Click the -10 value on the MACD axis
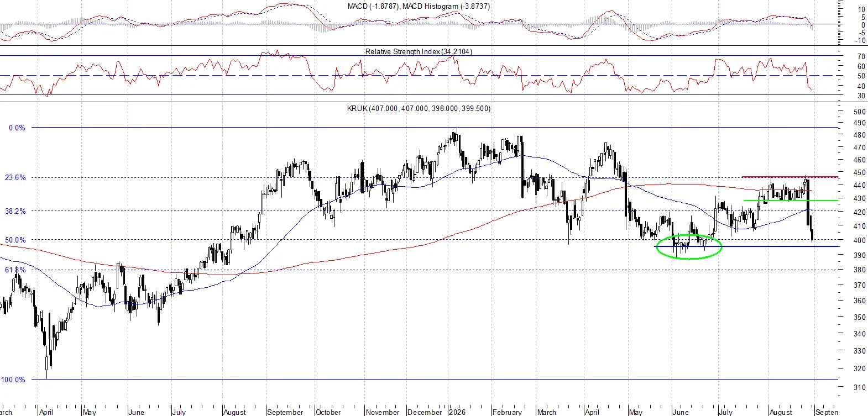Viewport: 868px width, 416px height. point(860,40)
